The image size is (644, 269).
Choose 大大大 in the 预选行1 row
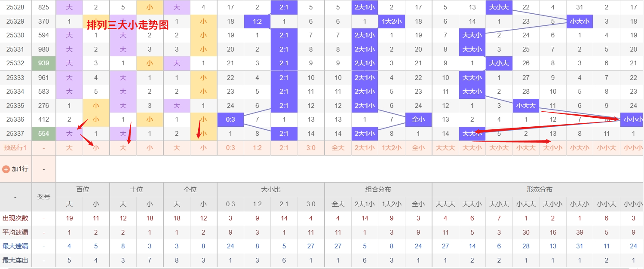(x=445, y=148)
